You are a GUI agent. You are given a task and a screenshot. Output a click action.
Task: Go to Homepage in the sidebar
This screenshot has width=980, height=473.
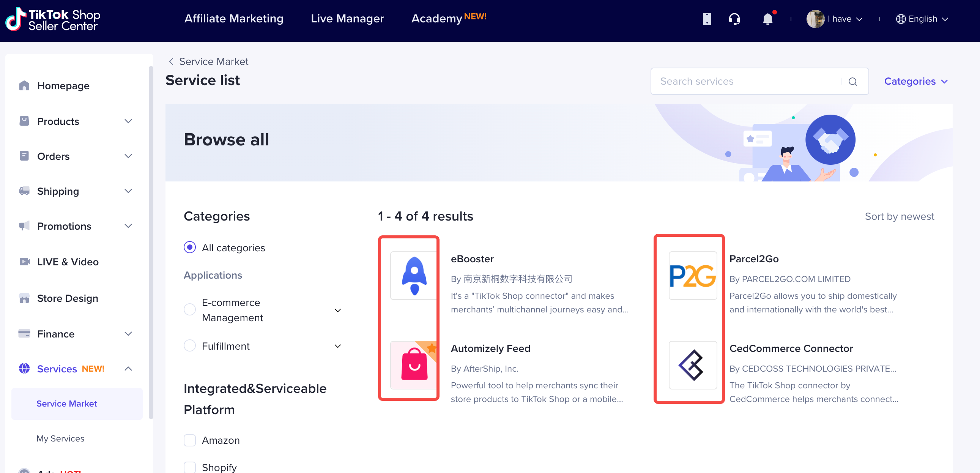pos(63,86)
